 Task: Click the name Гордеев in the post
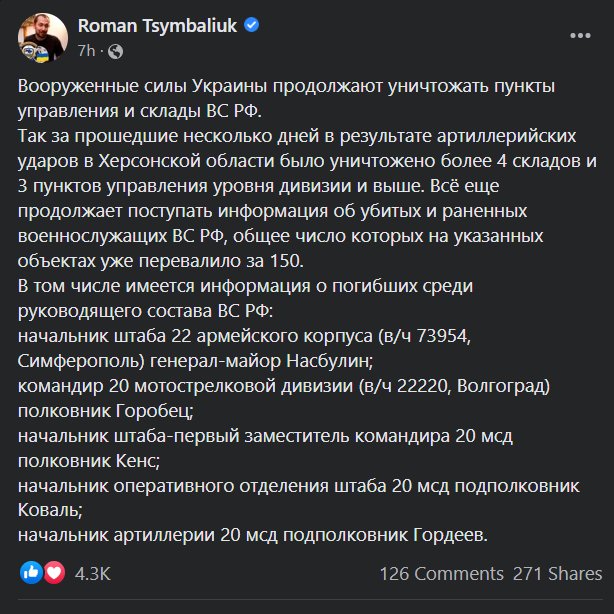443,537
